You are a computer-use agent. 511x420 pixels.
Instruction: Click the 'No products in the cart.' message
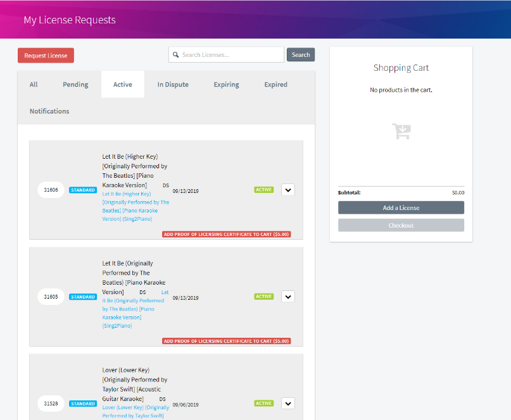tap(401, 90)
